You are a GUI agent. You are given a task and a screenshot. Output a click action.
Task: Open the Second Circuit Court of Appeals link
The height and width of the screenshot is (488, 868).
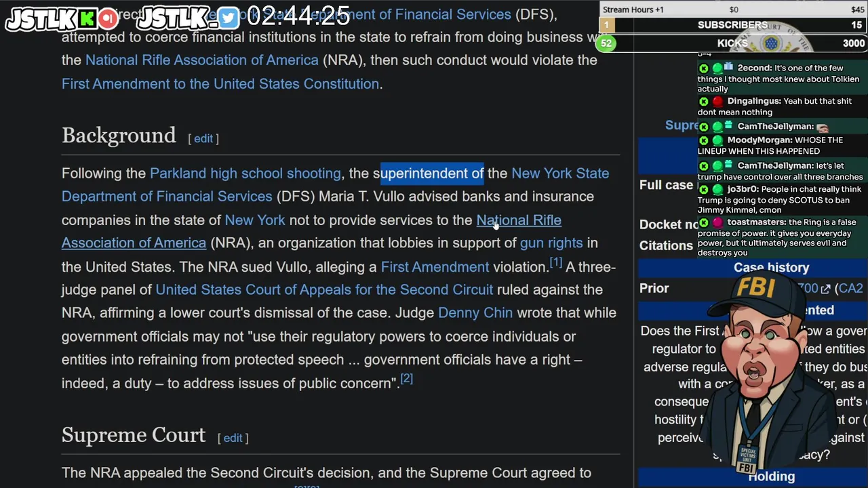point(324,289)
